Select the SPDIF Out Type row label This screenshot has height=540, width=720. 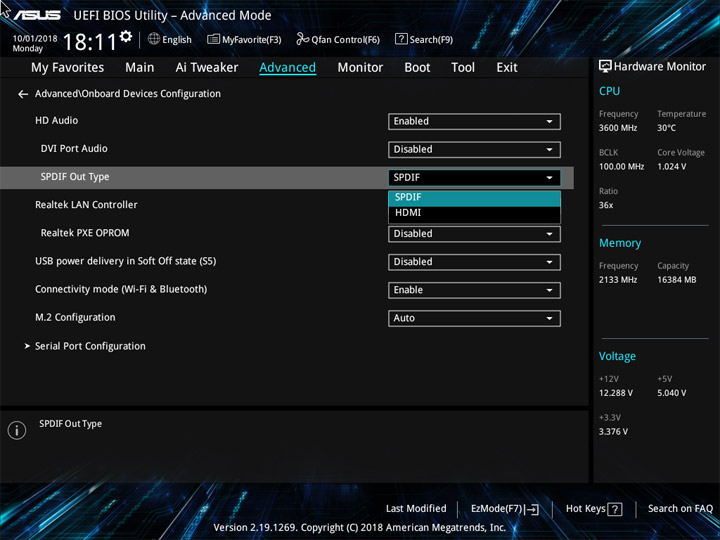[75, 177]
